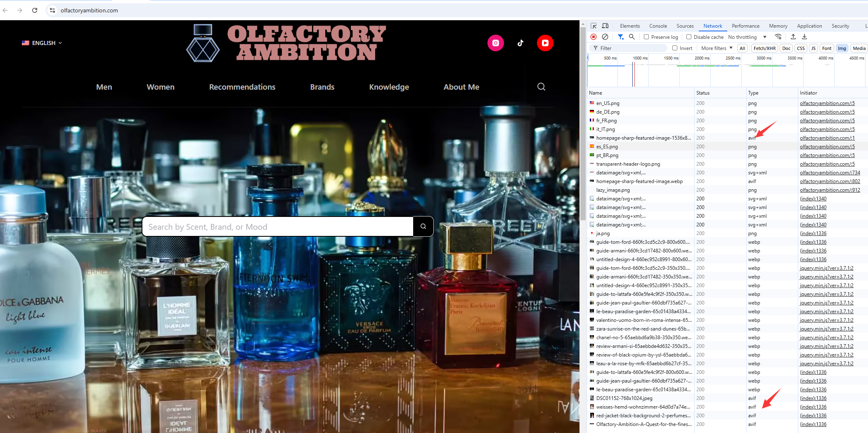Sort requests by Status column

pos(720,93)
